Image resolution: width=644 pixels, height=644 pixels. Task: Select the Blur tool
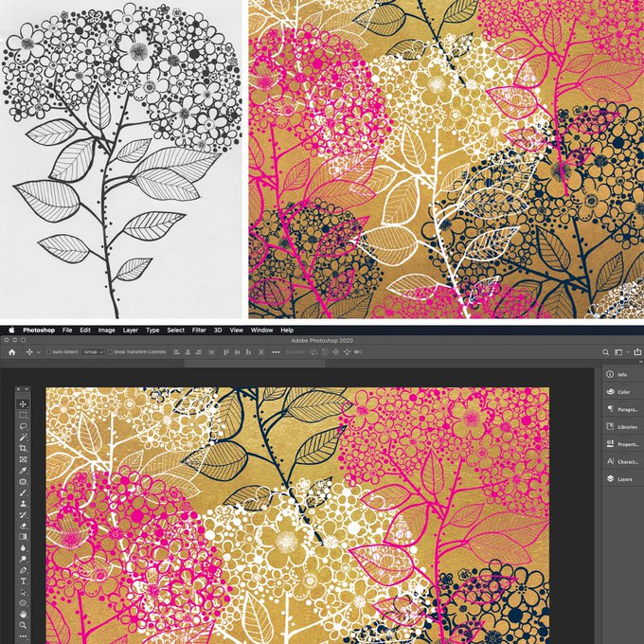23,548
